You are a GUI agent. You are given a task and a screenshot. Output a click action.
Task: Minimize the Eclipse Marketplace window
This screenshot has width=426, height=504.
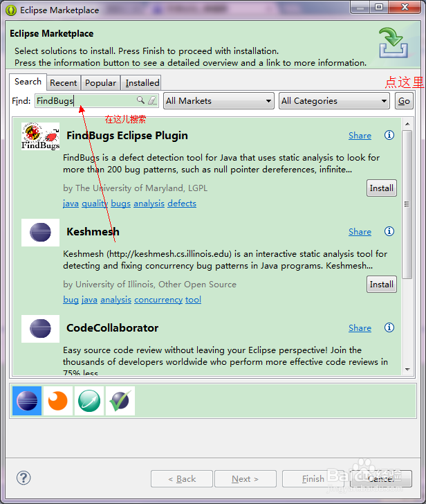pyautogui.click(x=360, y=8)
